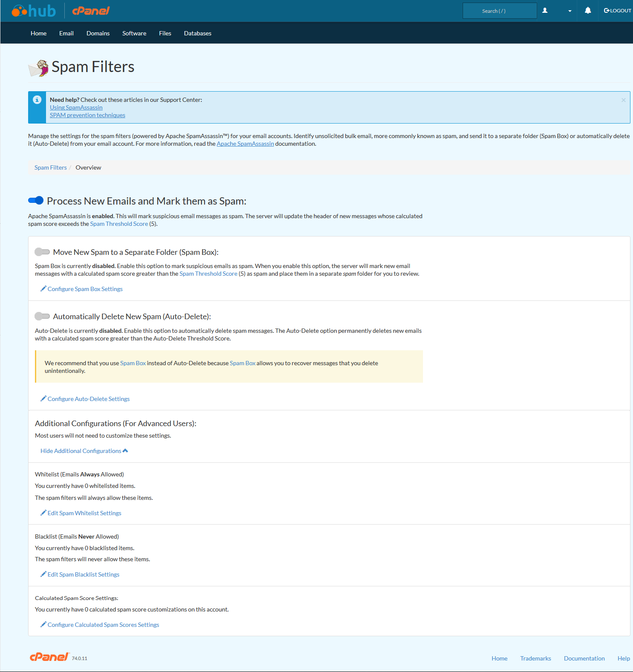The width and height of the screenshot is (633, 672).
Task: Open the Using SpamAssassin article link
Action: (x=76, y=107)
